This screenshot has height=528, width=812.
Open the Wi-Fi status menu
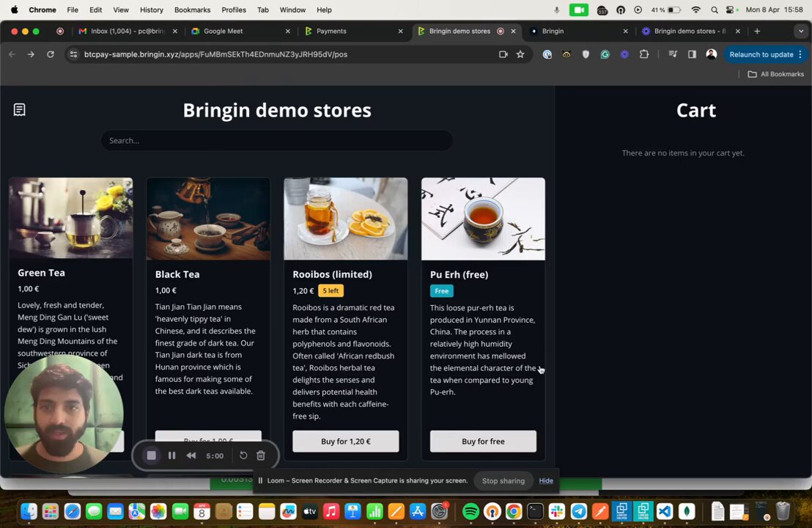click(x=696, y=10)
